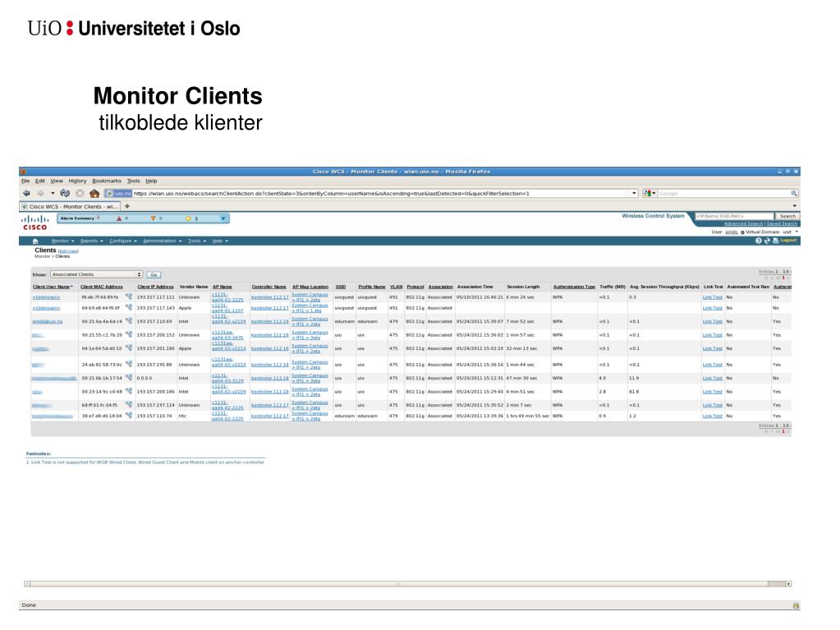The height and width of the screenshot is (630, 840).
Task: Open the Virtual Domain usit dropdown
Action: [796, 232]
